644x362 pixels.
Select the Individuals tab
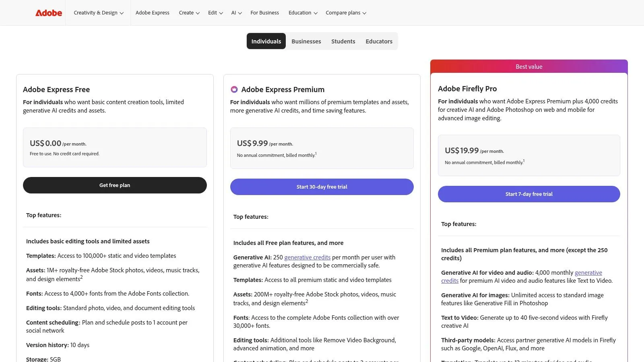click(x=266, y=41)
